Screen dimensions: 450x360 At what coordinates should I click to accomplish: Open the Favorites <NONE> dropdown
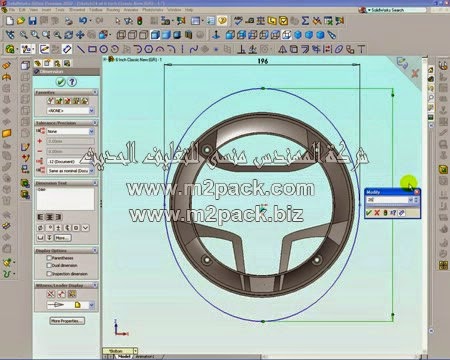point(92,110)
